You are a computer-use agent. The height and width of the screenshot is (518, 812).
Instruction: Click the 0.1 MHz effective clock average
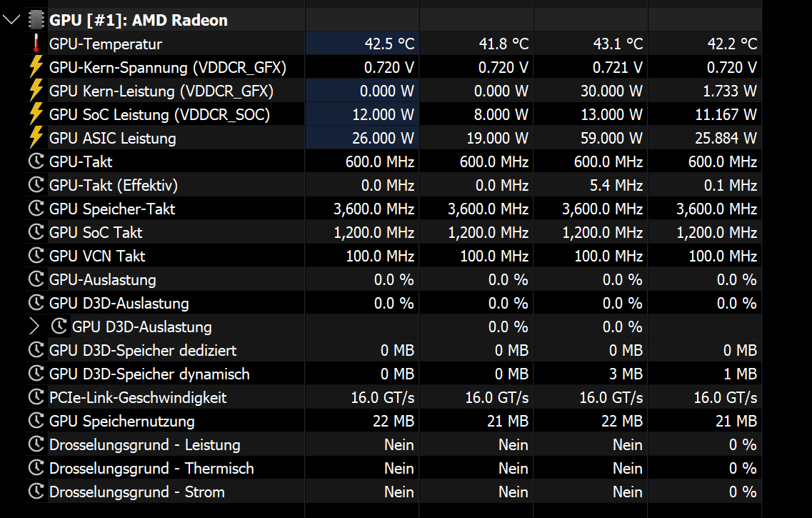(731, 185)
